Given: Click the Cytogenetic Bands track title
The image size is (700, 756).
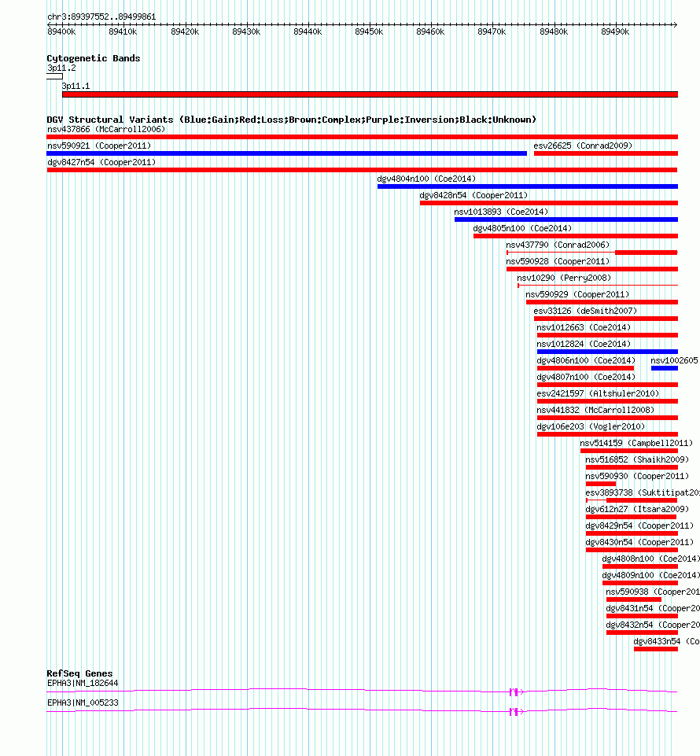Looking at the screenshot, I should 93,58.
